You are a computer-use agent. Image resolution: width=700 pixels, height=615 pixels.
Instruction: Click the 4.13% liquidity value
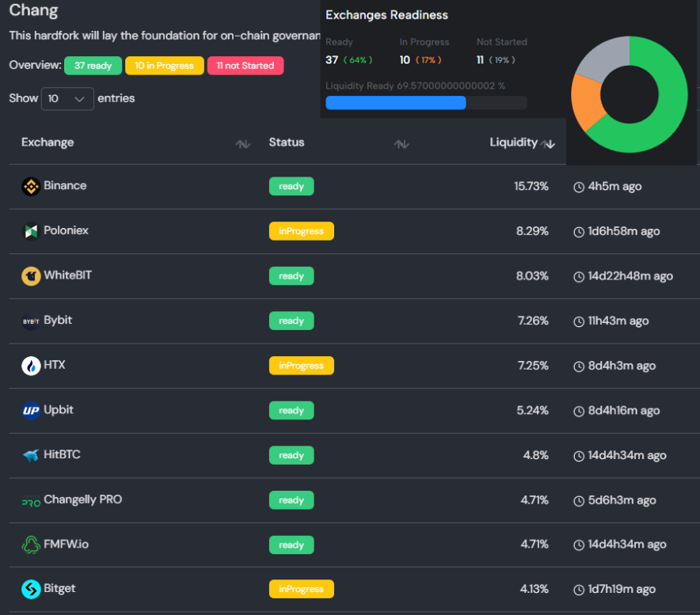(535, 589)
